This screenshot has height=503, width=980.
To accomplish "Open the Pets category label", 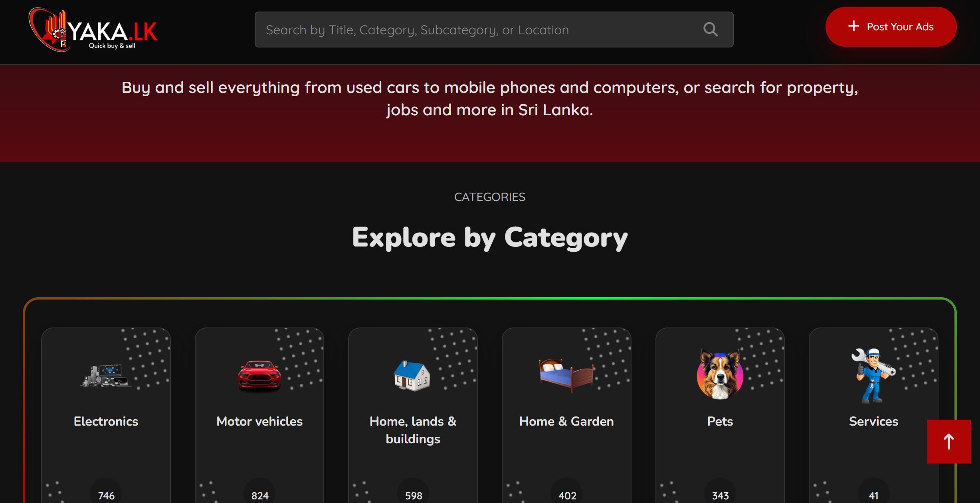I will coord(720,421).
